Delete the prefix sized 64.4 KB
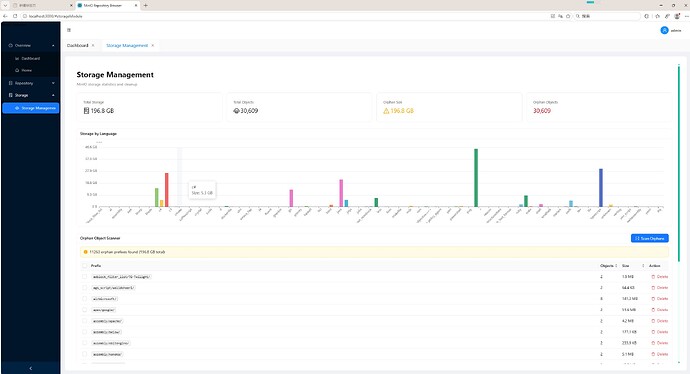 [659, 288]
